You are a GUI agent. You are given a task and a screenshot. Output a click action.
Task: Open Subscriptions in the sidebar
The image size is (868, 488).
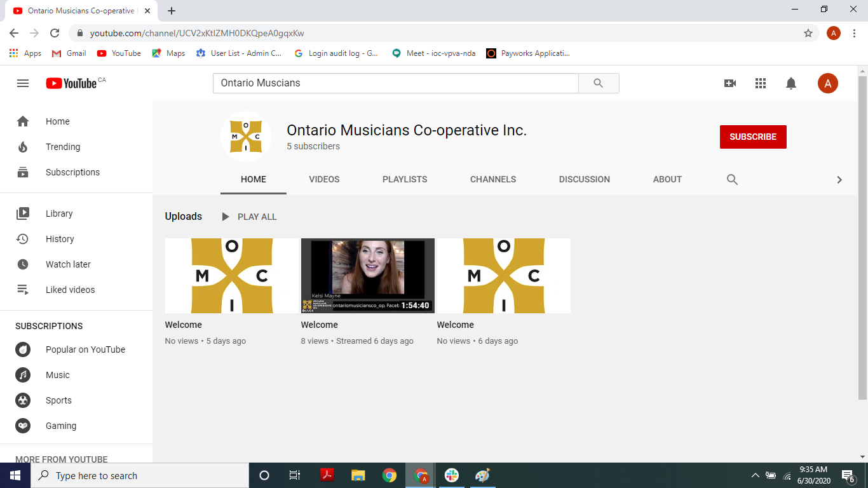pos(76,172)
